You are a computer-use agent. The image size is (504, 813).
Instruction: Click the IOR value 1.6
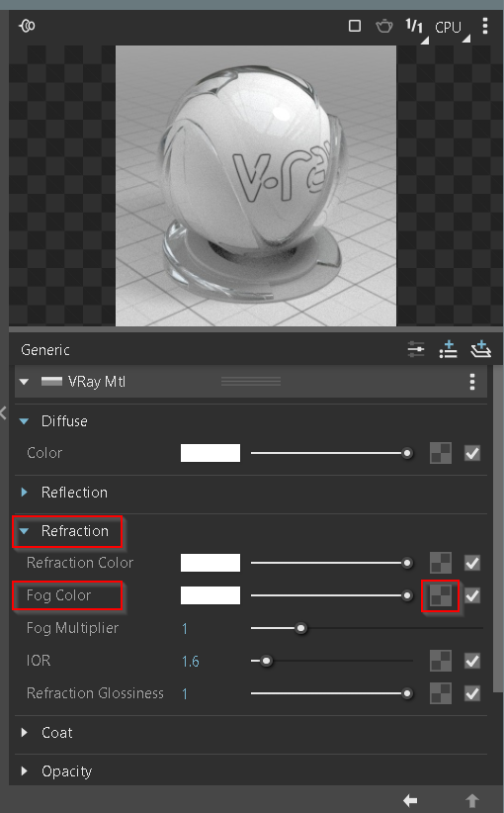click(x=190, y=661)
